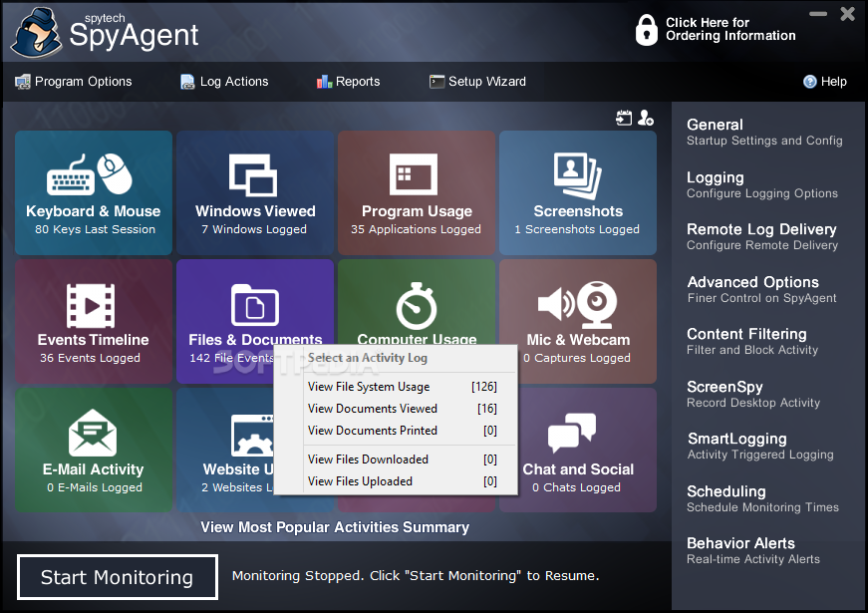Open the Program Usage tile
The width and height of the screenshot is (868, 613).
click(417, 192)
